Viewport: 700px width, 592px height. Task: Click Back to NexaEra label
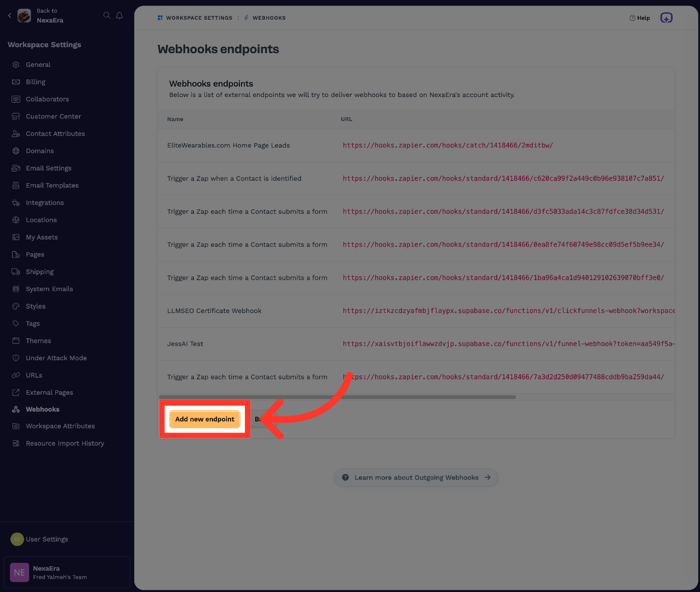point(50,15)
